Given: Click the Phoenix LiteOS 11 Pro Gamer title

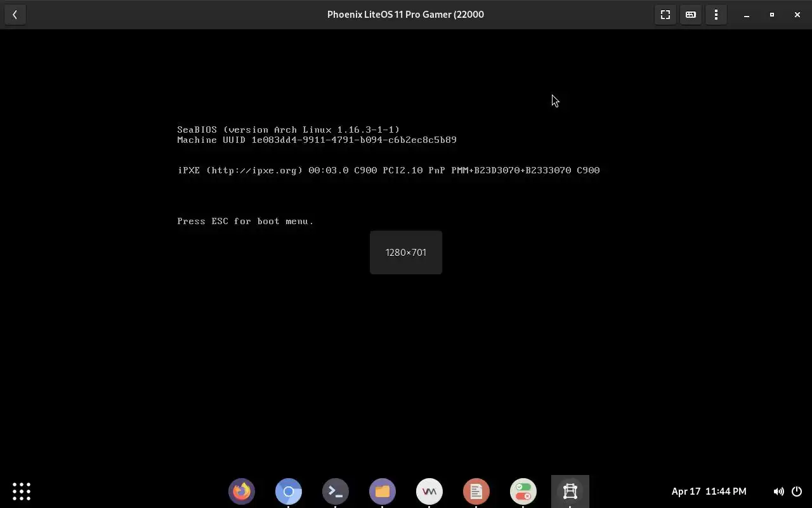Looking at the screenshot, I should (x=405, y=15).
